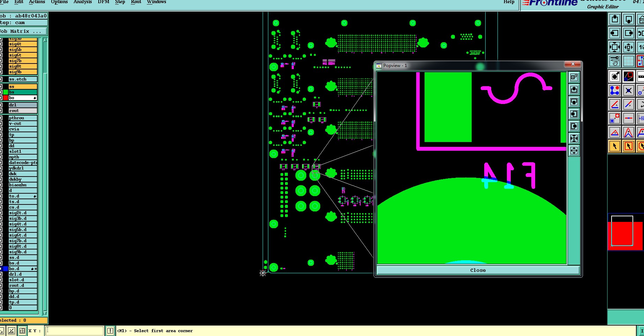Click the pan up icon in main toolbar
Image resolution: width=644 pixels, height=336 pixels.
click(x=615, y=20)
